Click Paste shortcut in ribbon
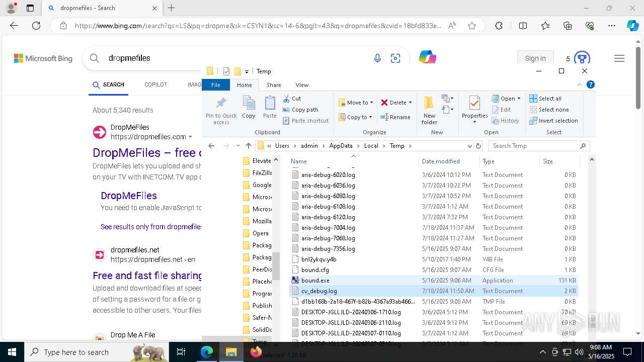The height and width of the screenshot is (362, 644). [x=305, y=121]
